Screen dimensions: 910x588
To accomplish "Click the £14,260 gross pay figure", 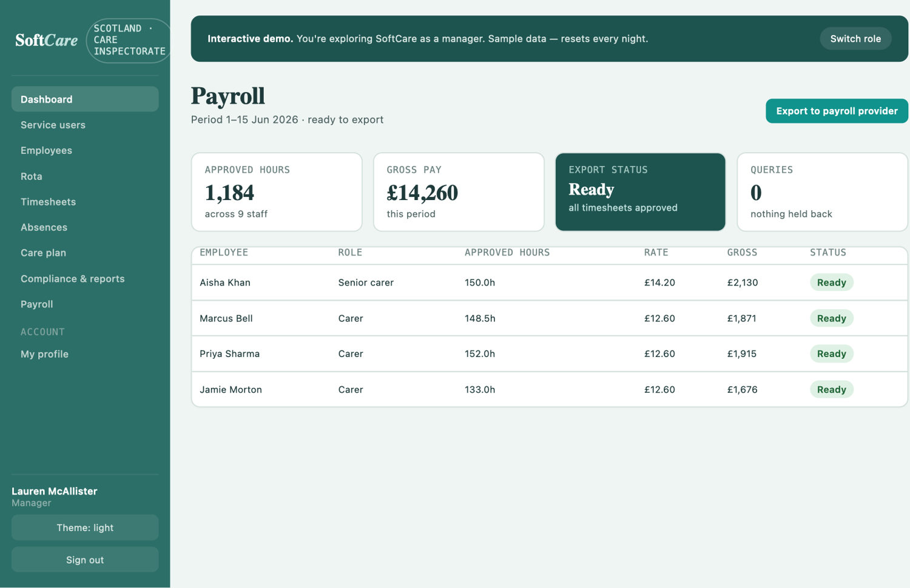I will [x=422, y=193].
